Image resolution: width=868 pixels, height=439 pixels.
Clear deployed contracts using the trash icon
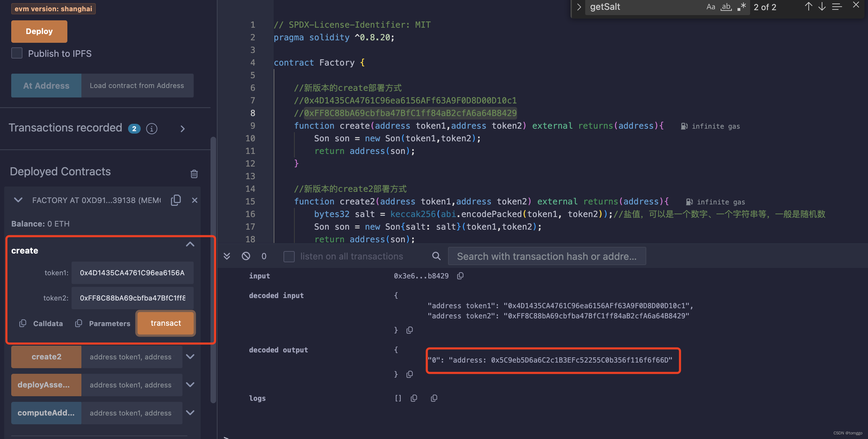[x=194, y=173]
